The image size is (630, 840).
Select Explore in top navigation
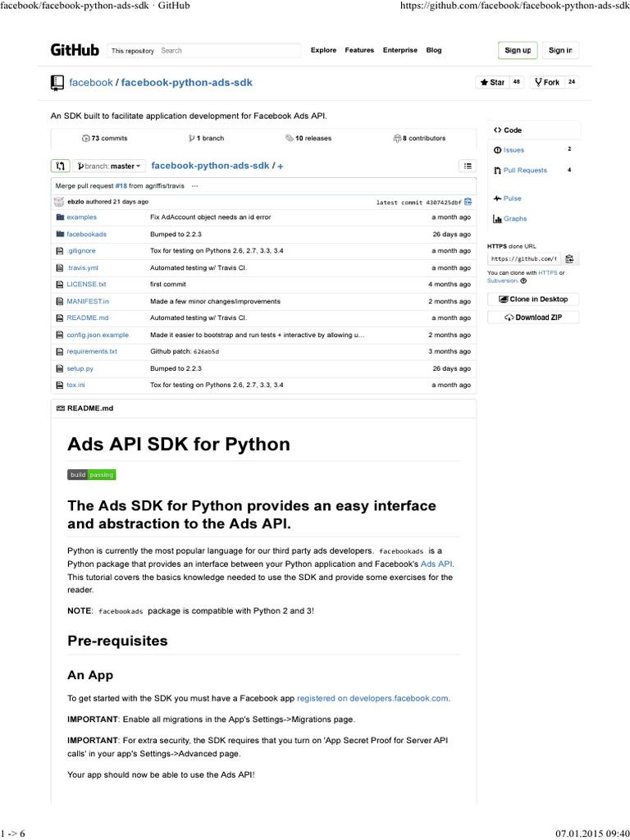(323, 50)
